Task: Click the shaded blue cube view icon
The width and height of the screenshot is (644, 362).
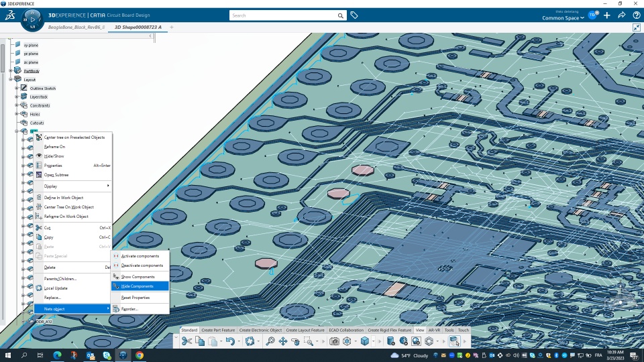Action: (x=365, y=341)
